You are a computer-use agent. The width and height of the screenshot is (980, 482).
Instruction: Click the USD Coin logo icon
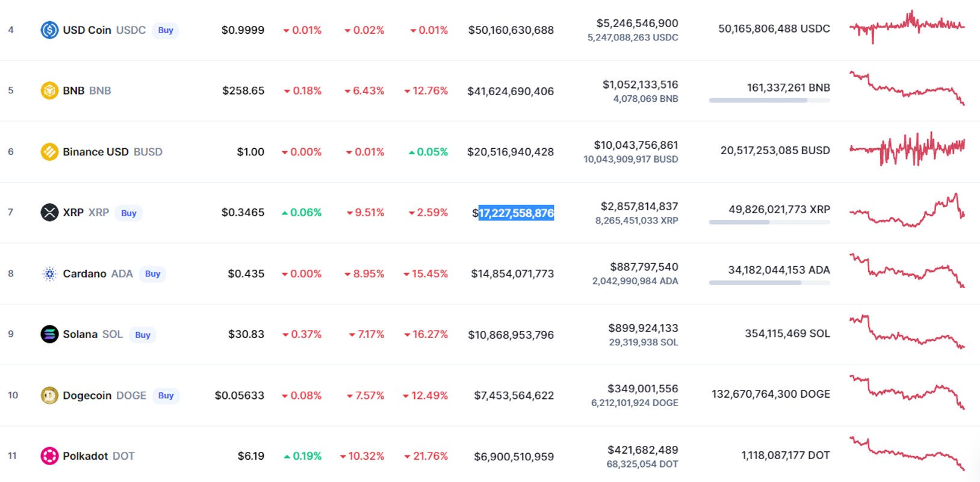(49, 30)
